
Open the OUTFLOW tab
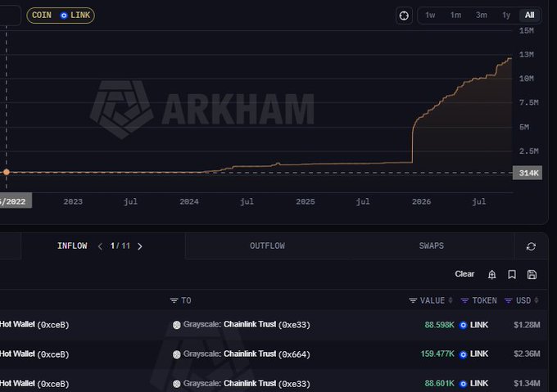[267, 246]
